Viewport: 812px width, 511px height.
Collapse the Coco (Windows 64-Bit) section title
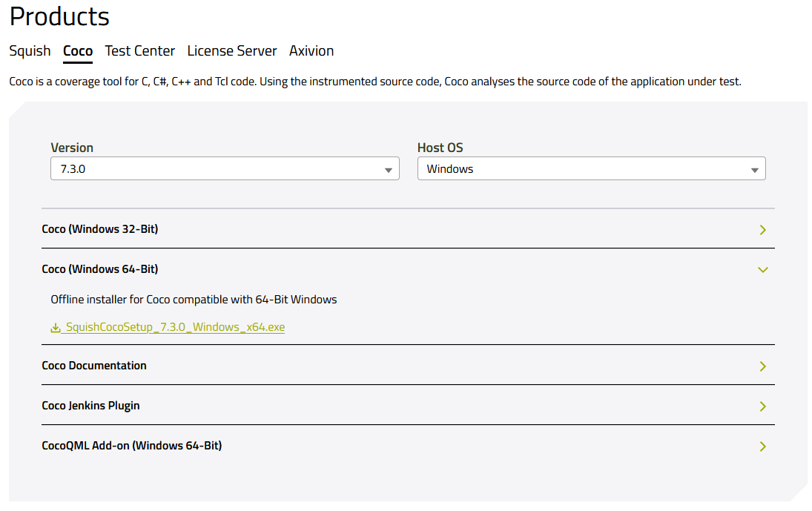(100, 269)
